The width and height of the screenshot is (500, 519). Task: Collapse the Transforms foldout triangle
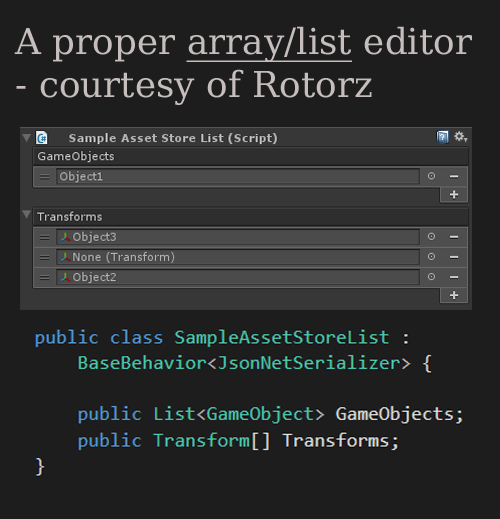point(27,214)
